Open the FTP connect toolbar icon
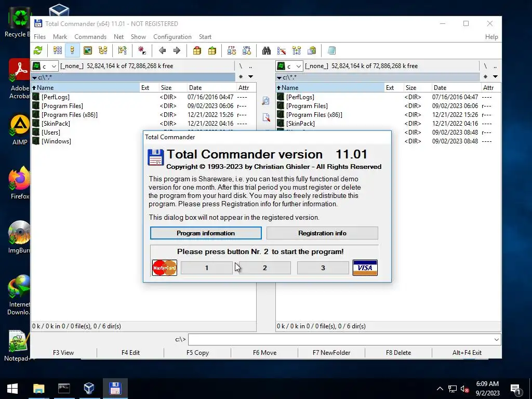Screen dimensions: 532x399 click(232, 50)
